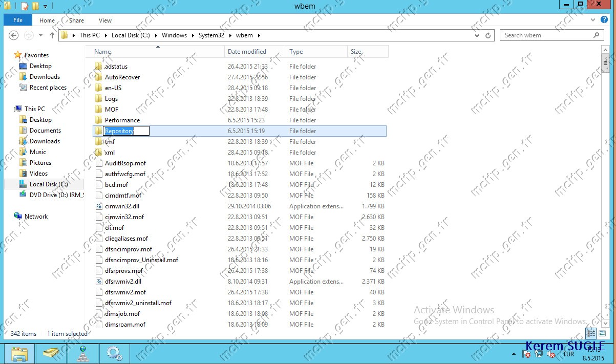Select Favorites in navigation pane
Viewport: 616px width, 364px height.
pos(36,55)
